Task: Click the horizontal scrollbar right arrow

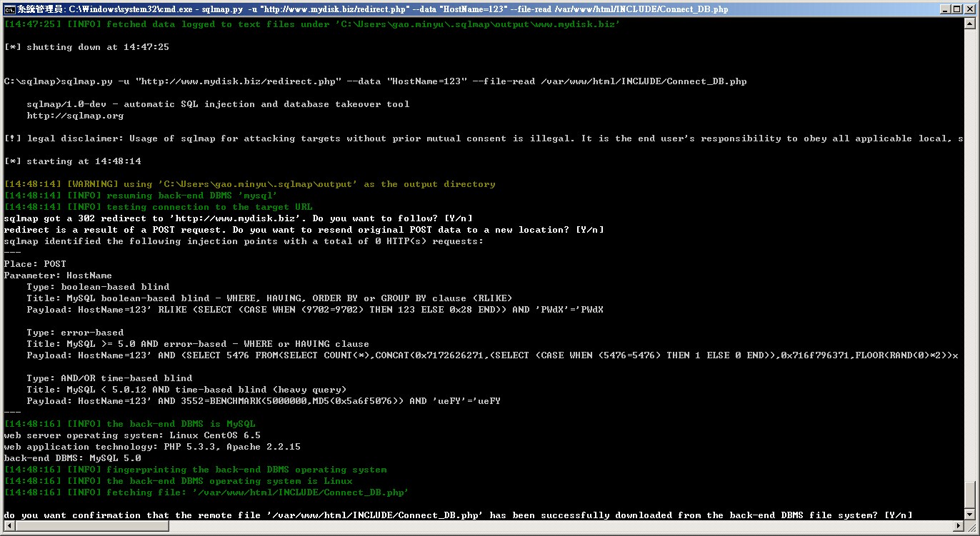Action: 958,527
